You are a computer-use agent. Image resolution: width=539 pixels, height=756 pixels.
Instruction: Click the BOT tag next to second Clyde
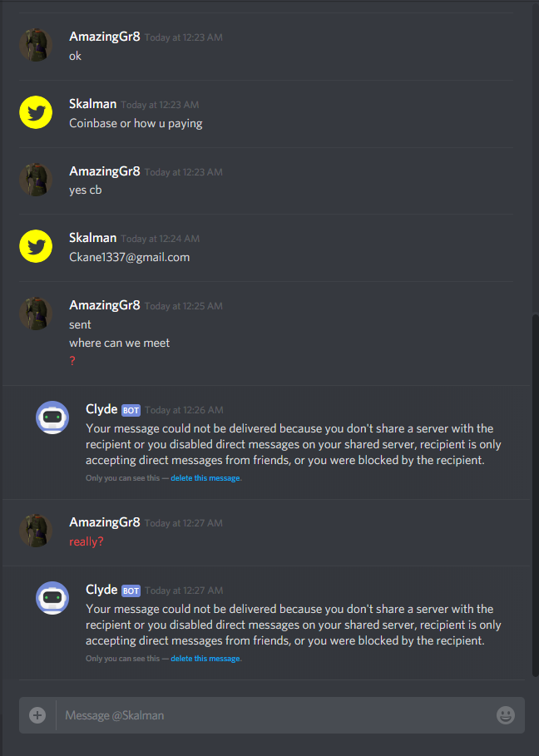point(131,590)
